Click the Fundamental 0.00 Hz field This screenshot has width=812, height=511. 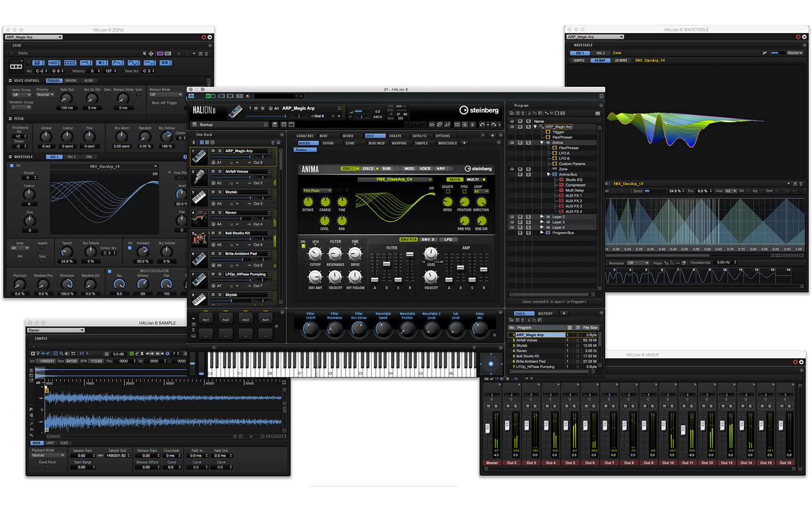coord(725,262)
